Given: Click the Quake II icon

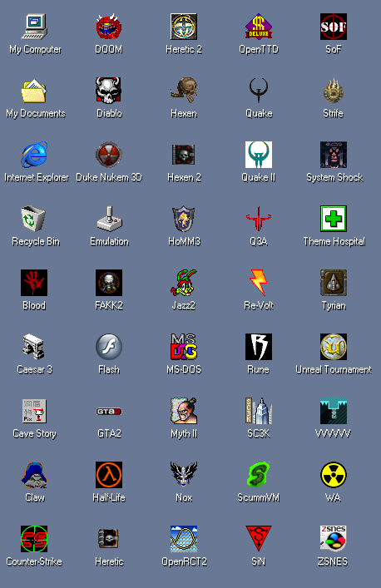Looking at the screenshot, I should point(259,155).
